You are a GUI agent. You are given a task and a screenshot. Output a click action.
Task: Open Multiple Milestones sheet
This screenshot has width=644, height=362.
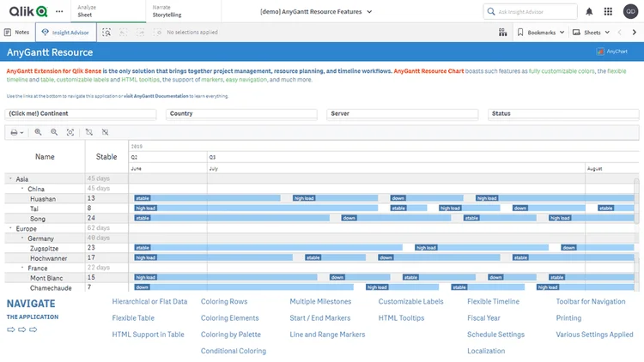(320, 302)
